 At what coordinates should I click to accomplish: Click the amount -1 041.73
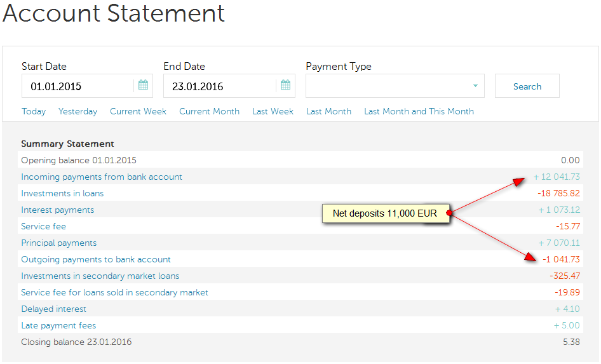click(x=561, y=259)
